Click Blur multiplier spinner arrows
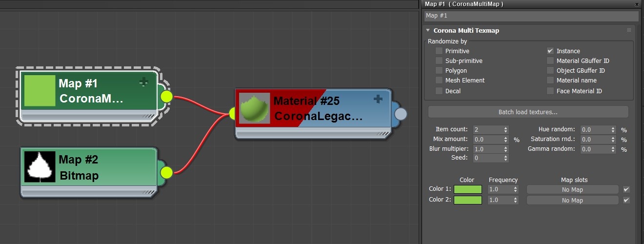This screenshot has width=644, height=244. tap(505, 149)
